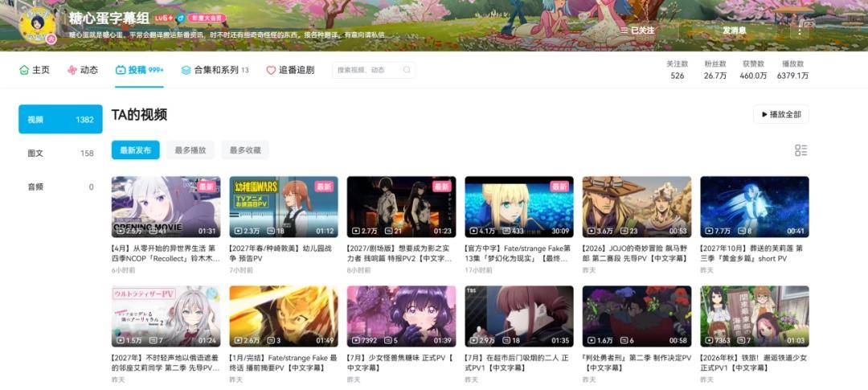Click the 获赞数 460.0万 likes stat
This screenshot has width=868, height=390.
(753, 70)
